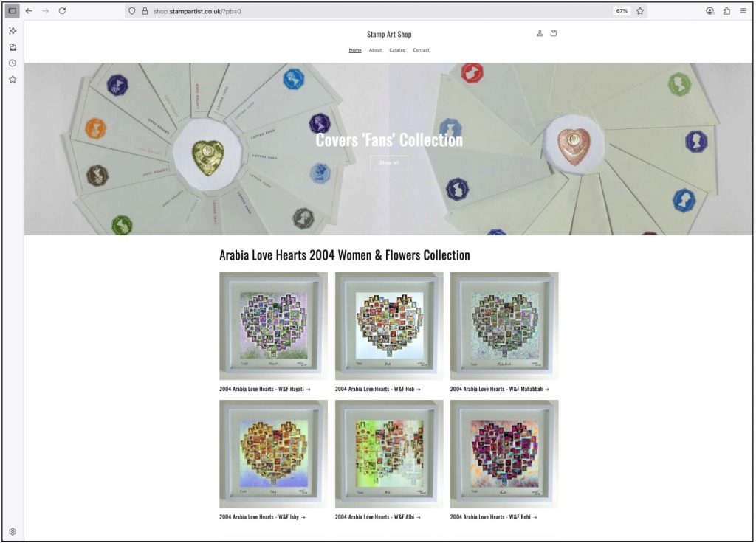This screenshot has width=756, height=543.
Task: Open the W&F Mahabbah product link
Action: (500, 389)
